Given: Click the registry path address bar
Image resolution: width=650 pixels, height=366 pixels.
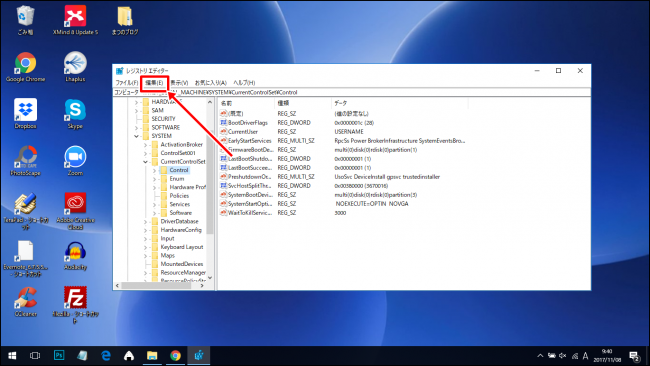Looking at the screenshot, I should point(352,92).
